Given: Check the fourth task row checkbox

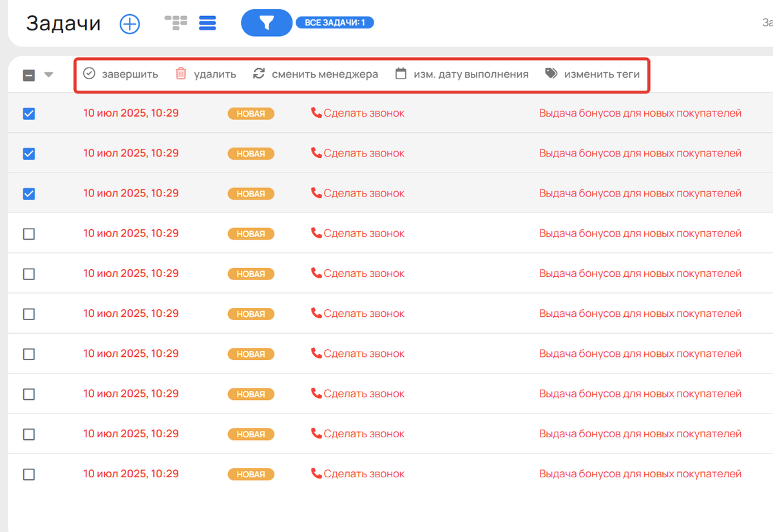Looking at the screenshot, I should point(29,234).
